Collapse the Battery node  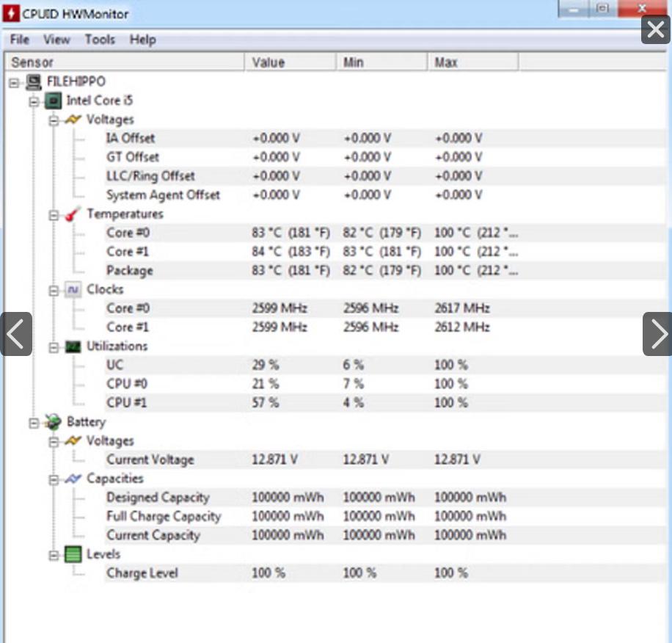tap(34, 424)
